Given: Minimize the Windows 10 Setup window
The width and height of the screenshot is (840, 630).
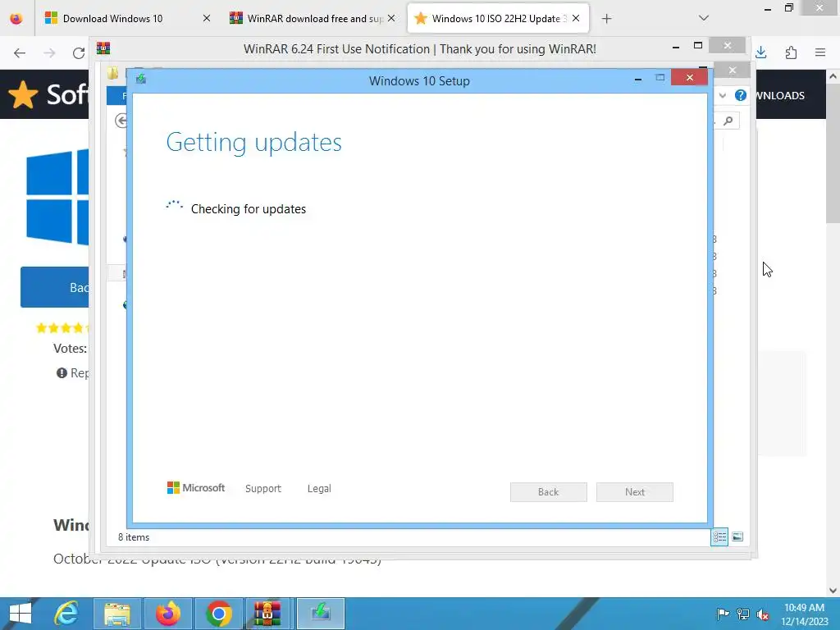Looking at the screenshot, I should coord(638,79).
